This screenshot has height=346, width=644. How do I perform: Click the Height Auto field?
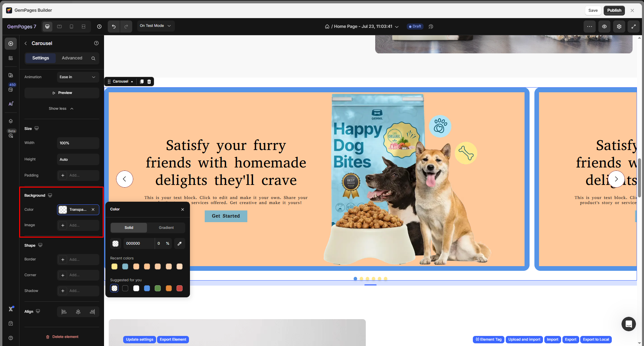point(78,159)
